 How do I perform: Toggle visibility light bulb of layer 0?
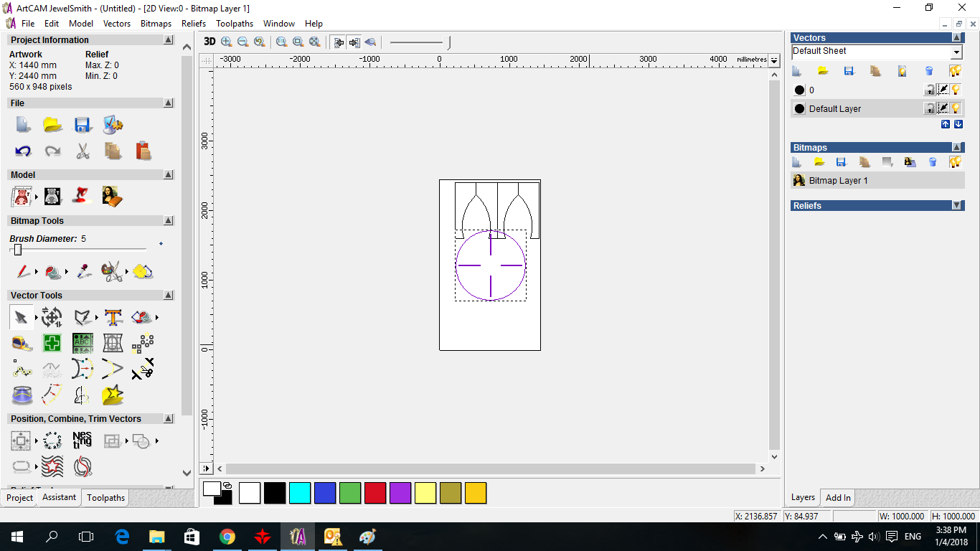(956, 90)
